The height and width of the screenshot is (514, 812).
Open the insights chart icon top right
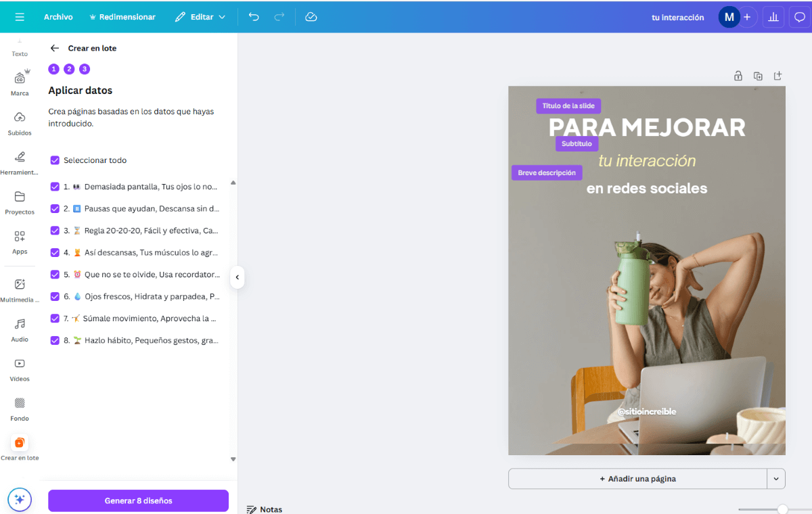point(773,17)
